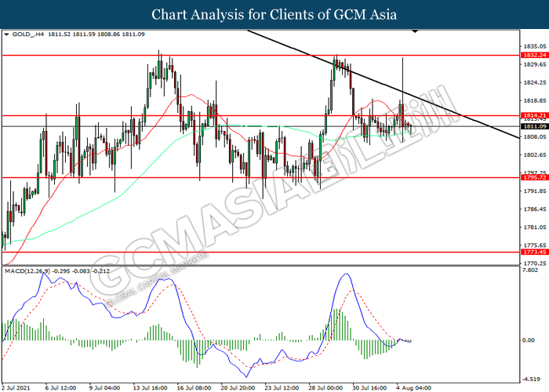Click the 1811.09 current price label

click(x=535, y=126)
